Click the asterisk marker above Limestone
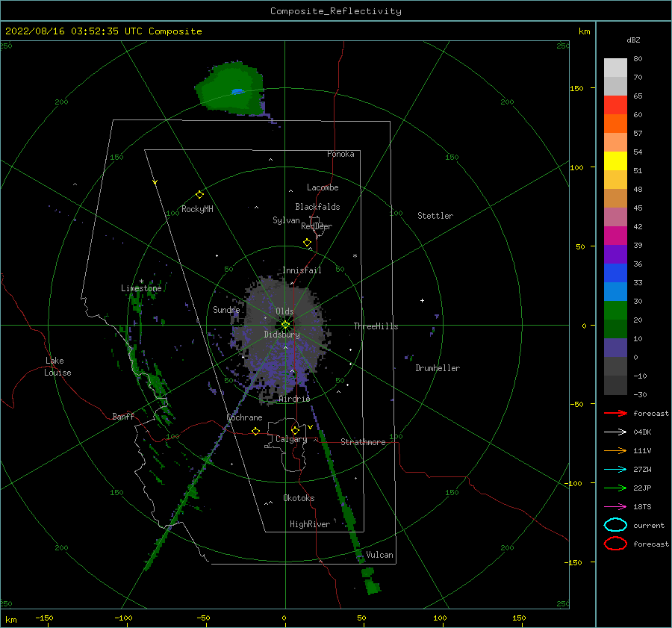 pyautogui.click(x=141, y=282)
